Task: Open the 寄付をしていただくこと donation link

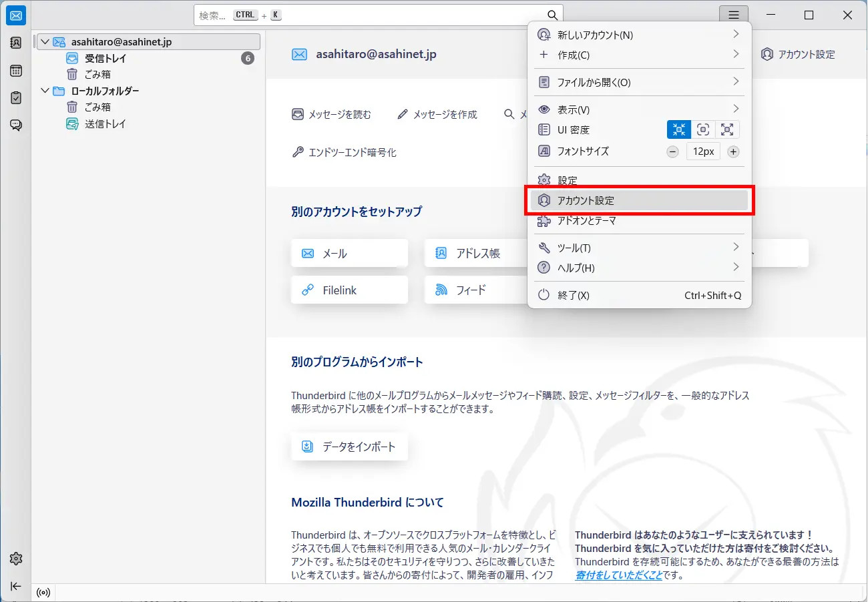Action: (618, 575)
